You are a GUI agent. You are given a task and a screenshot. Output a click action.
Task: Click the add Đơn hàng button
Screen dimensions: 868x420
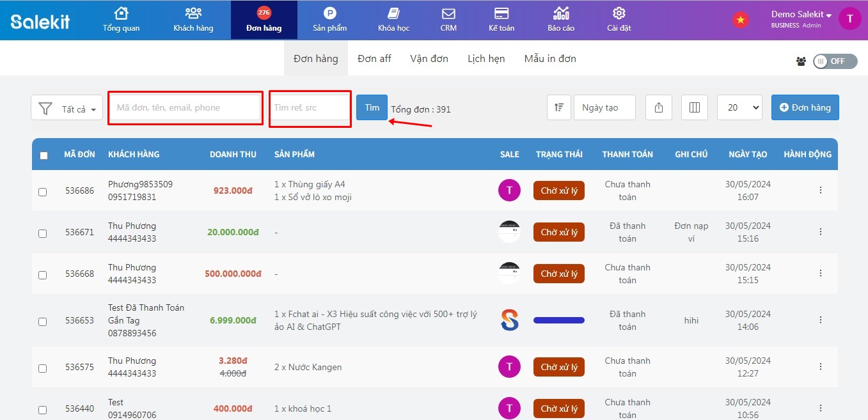click(805, 107)
